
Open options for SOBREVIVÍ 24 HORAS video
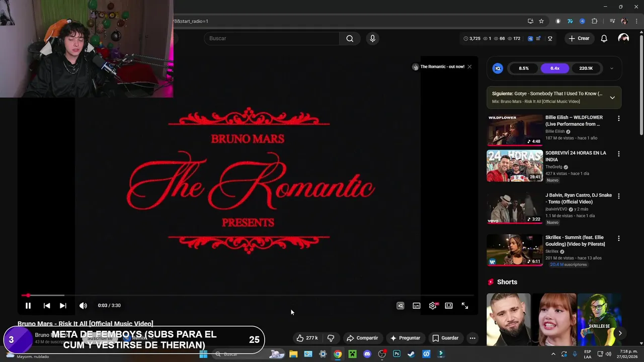619,154
